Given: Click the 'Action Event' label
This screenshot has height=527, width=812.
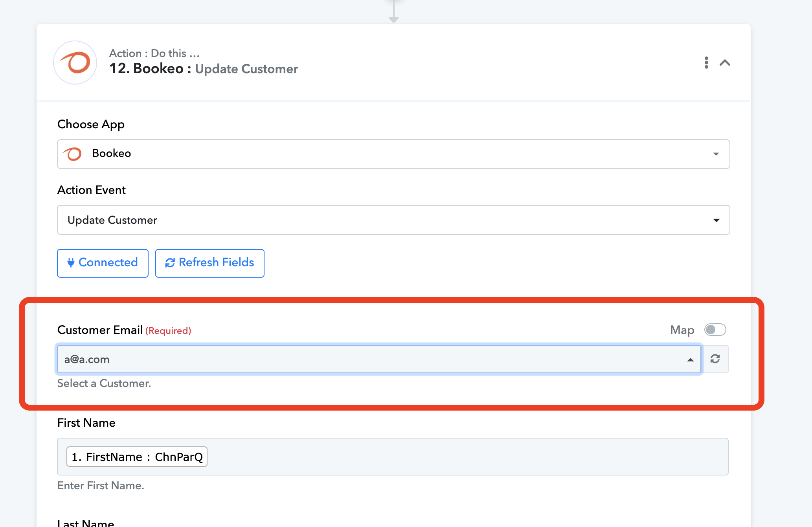Looking at the screenshot, I should coord(92,190).
